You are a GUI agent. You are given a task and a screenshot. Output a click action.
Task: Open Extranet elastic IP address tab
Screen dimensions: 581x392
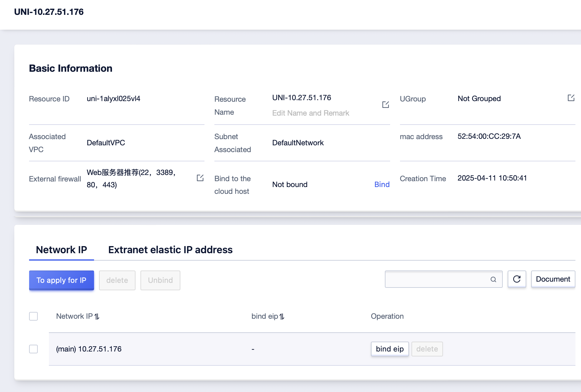pos(170,250)
